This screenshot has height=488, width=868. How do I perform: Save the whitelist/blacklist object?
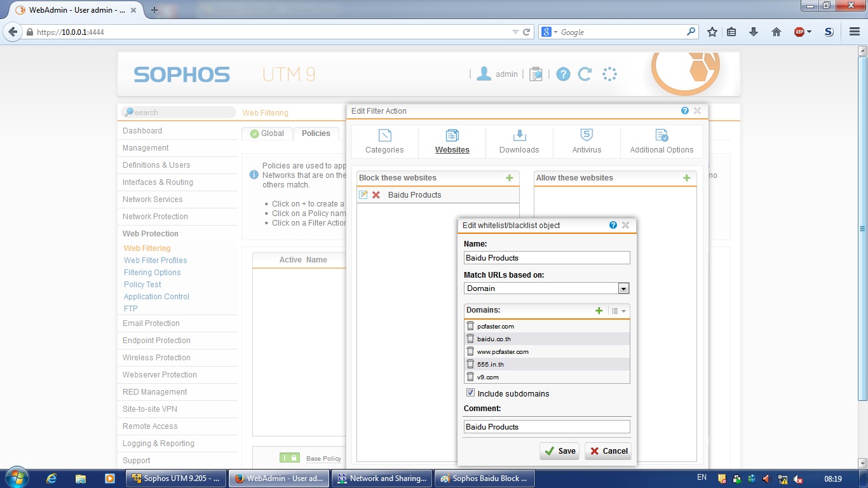[560, 451]
